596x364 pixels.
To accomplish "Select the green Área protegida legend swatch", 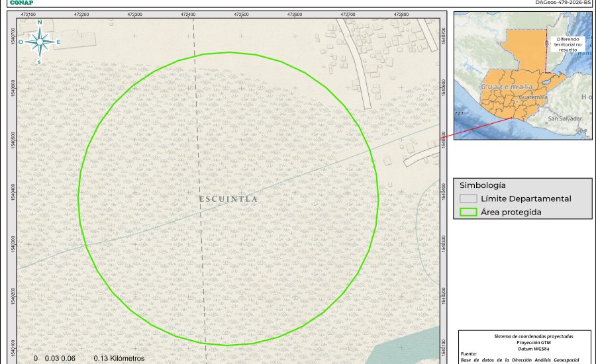I will point(469,212).
